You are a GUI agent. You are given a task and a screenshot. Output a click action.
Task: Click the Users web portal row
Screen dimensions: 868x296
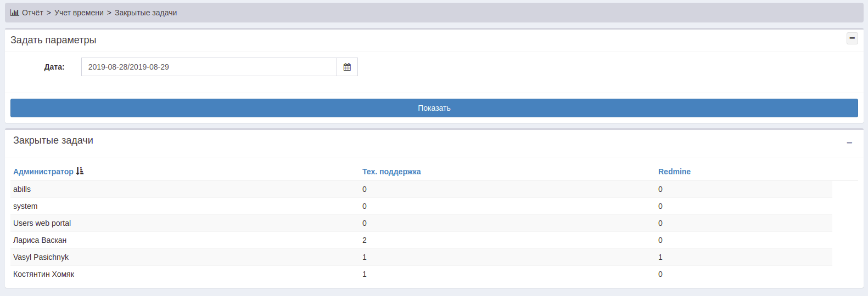[x=42, y=223]
